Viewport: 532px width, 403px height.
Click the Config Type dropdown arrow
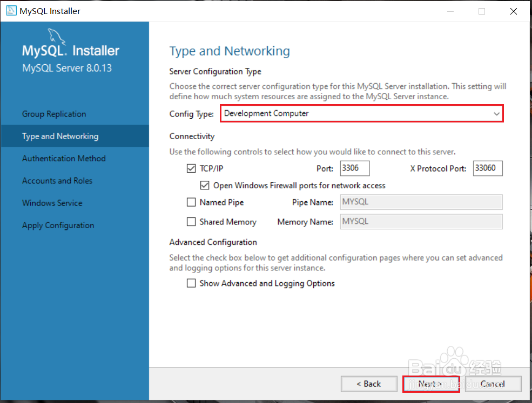coord(496,113)
